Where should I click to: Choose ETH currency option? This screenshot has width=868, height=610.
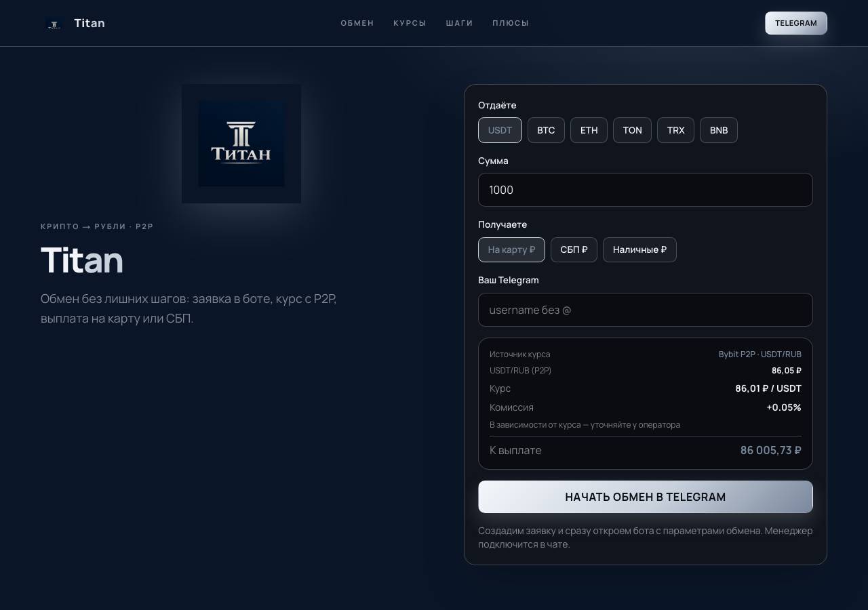589,130
